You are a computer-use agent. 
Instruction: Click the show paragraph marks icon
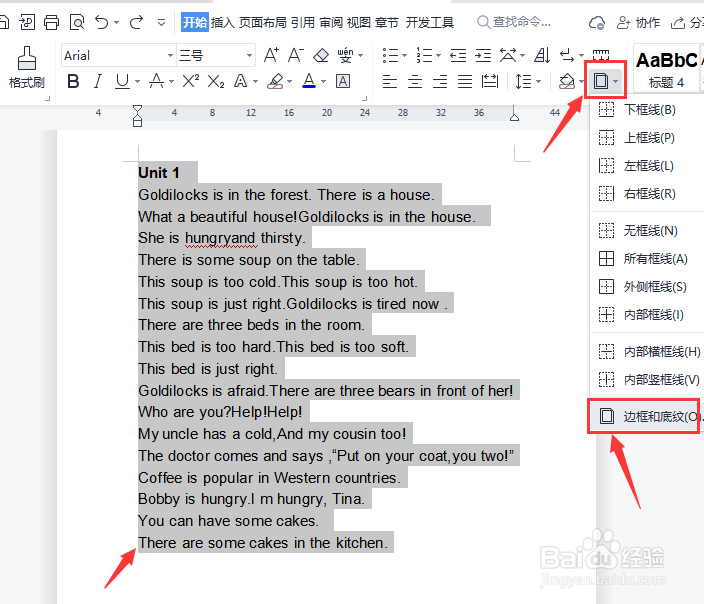coord(567,56)
